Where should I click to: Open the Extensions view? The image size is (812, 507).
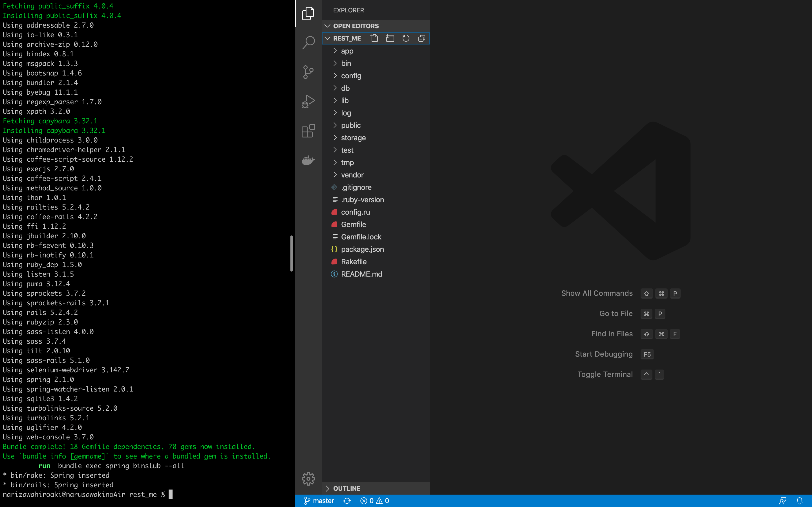click(308, 131)
